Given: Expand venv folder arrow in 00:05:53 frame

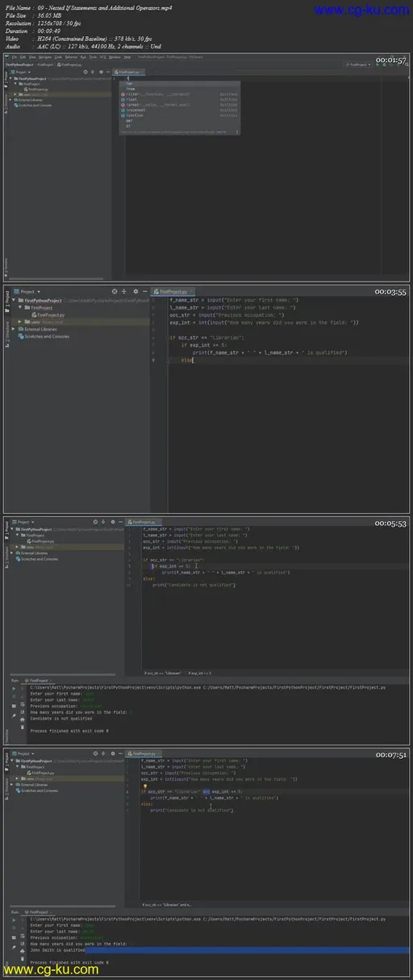Looking at the screenshot, I should (x=18, y=547).
